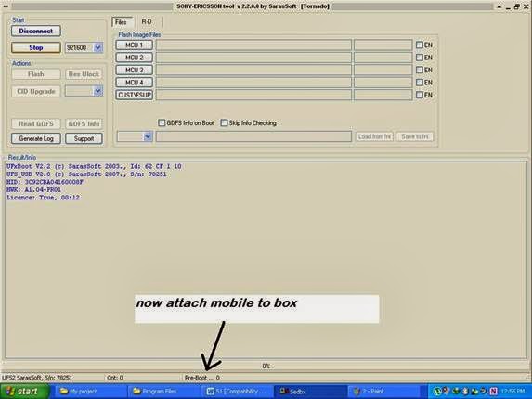The width and height of the screenshot is (532, 399).
Task: Click the MCU 2 file button
Action: [x=135, y=58]
